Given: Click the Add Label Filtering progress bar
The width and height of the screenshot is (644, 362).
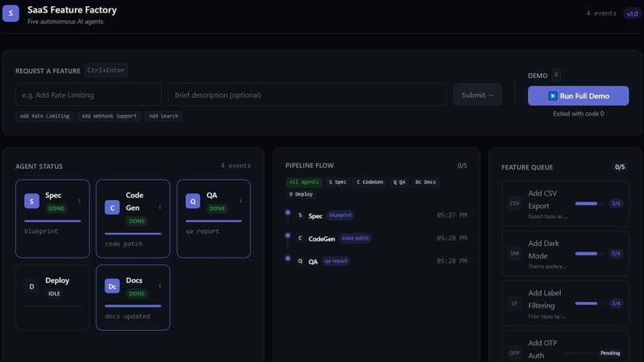Looking at the screenshot, I should point(590,304).
